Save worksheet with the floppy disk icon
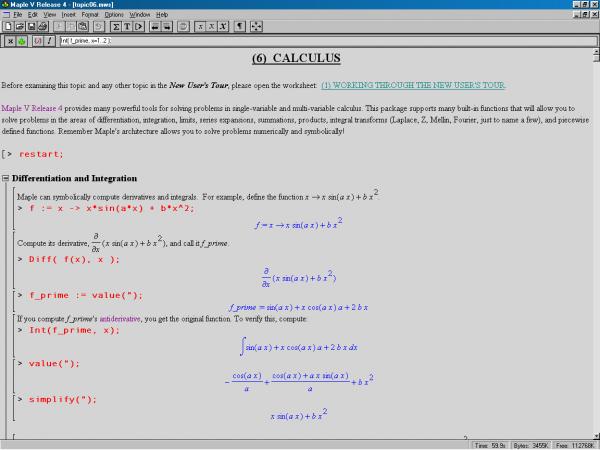The width and height of the screenshot is (600, 450). click(31, 26)
